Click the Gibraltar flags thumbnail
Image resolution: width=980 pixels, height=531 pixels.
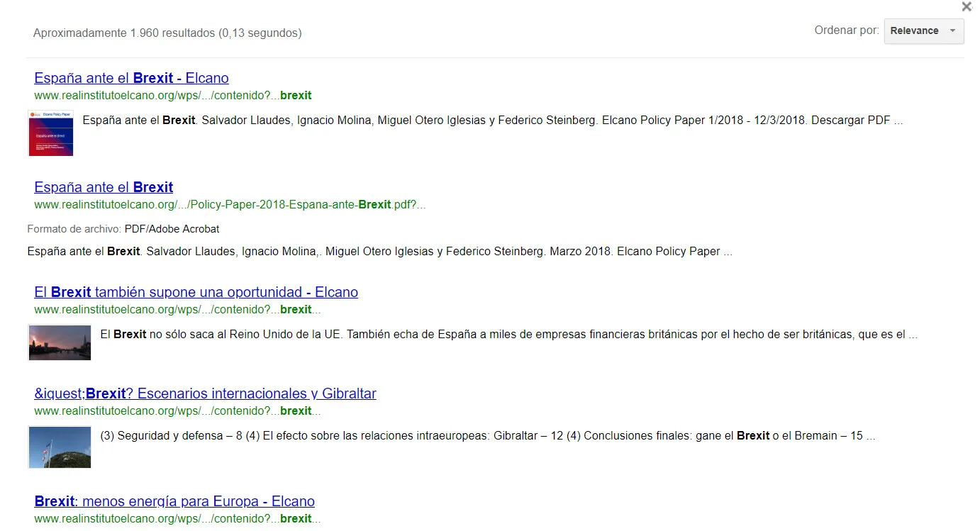pos(60,447)
